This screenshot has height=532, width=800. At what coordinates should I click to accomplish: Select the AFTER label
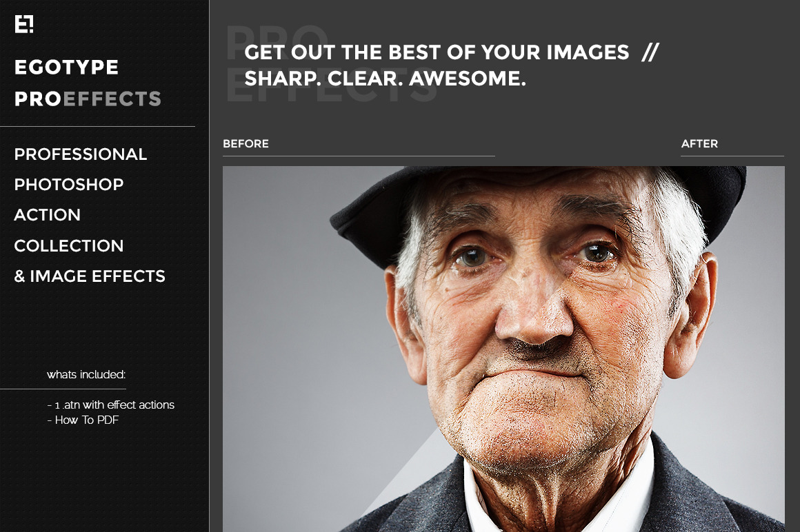(699, 144)
